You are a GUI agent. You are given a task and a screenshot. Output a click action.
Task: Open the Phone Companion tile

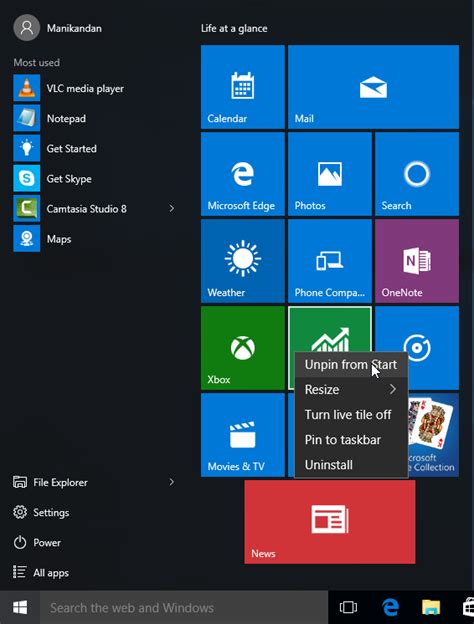(330, 261)
